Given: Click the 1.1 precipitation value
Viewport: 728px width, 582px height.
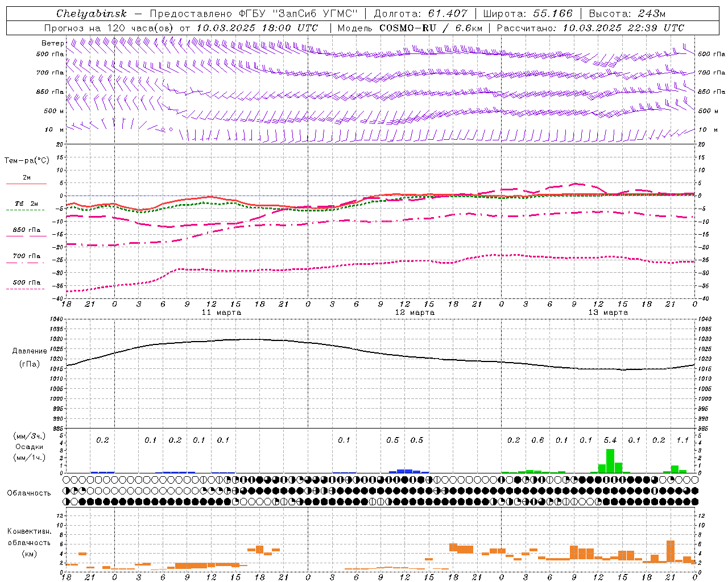Looking at the screenshot, I should point(682,440).
